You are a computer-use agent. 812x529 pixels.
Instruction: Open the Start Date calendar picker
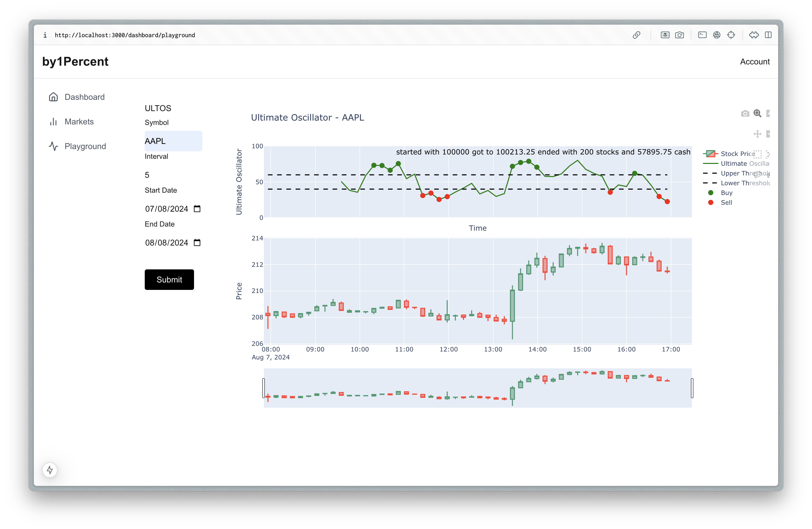click(x=197, y=209)
